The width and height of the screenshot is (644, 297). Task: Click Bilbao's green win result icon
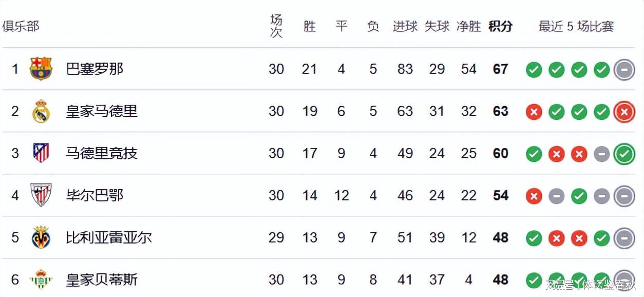click(579, 196)
